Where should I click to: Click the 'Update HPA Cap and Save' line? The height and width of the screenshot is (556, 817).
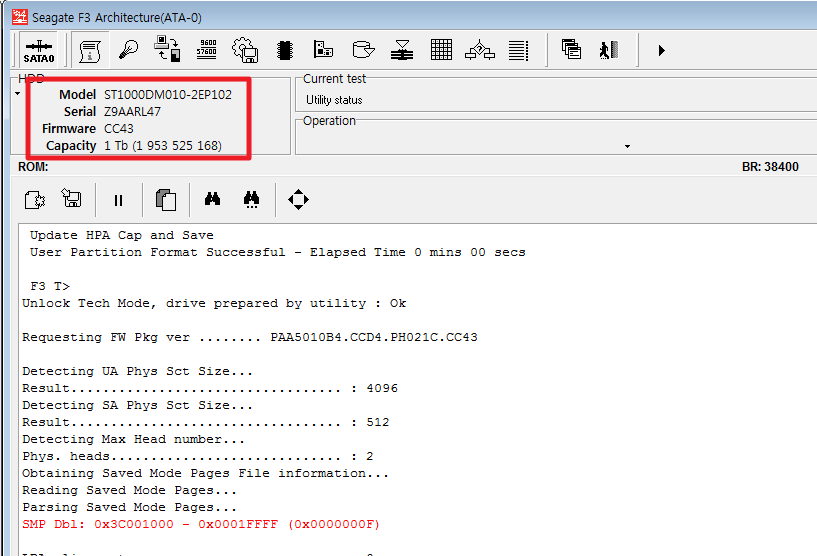click(x=122, y=235)
